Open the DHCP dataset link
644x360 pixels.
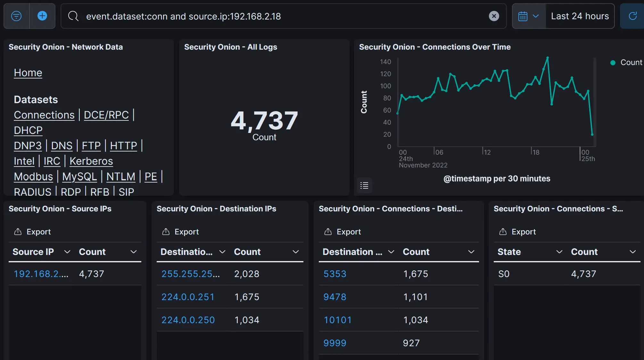pos(28,130)
